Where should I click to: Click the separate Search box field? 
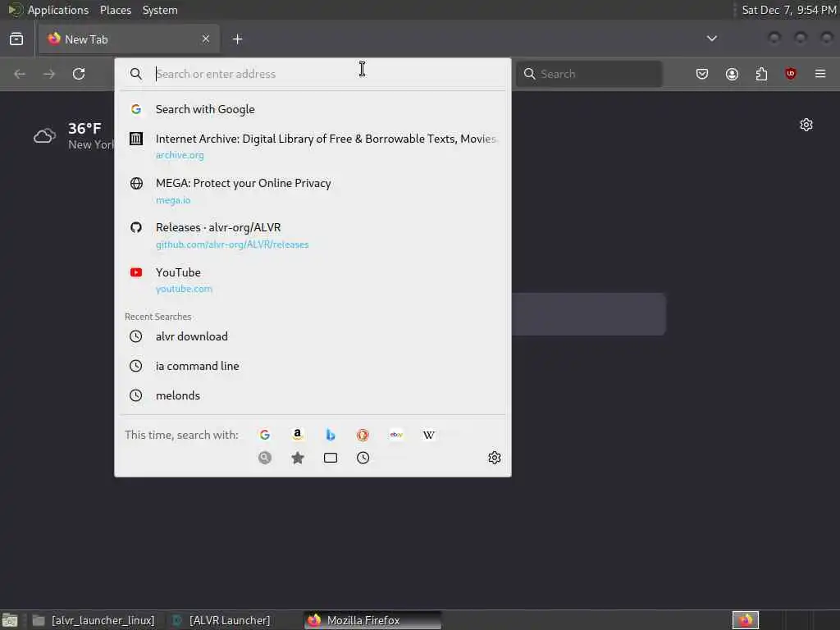[x=589, y=74]
